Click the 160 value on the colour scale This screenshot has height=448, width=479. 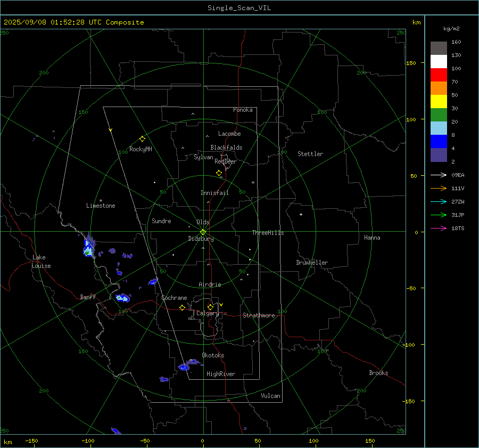point(456,42)
